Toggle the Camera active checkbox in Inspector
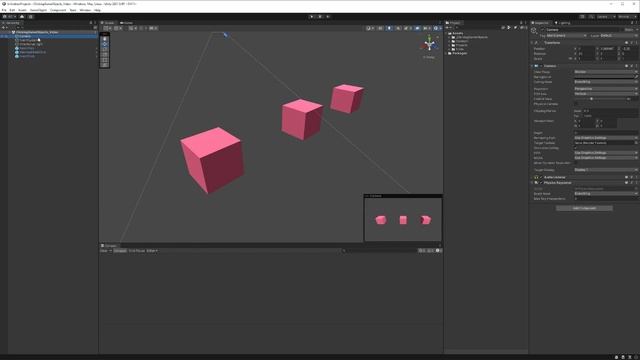This screenshot has height=360, width=640. (542, 30)
